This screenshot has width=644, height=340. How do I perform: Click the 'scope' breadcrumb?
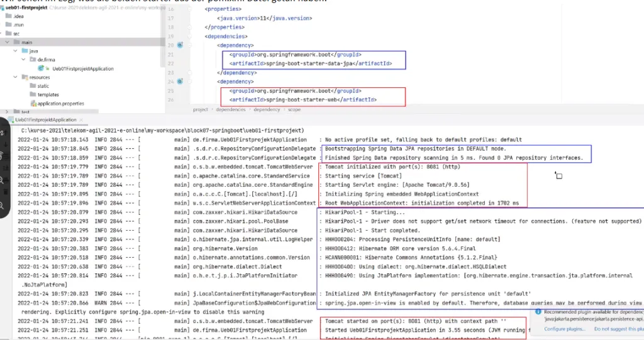pos(294,109)
